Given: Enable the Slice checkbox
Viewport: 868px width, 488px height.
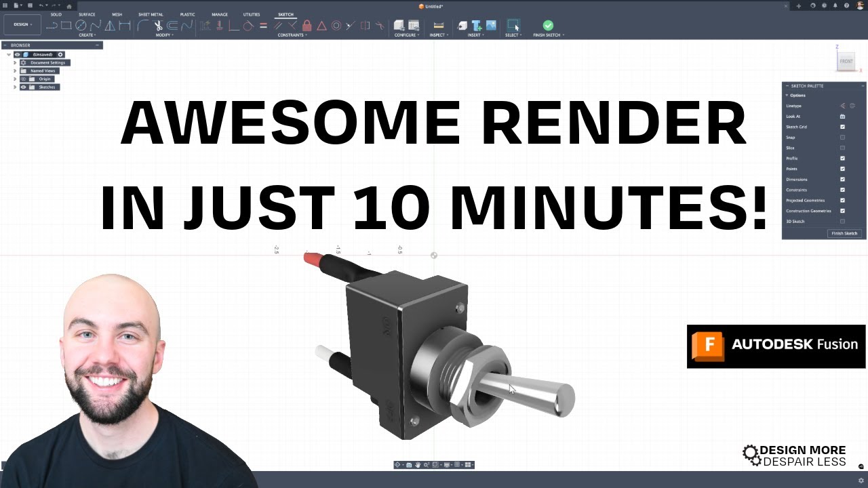Looking at the screenshot, I should click(x=843, y=148).
